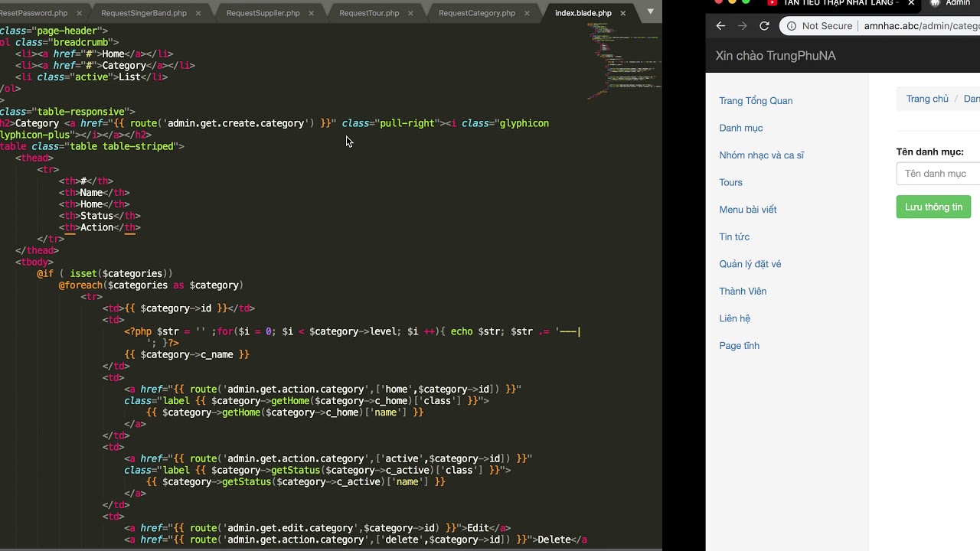Image resolution: width=980 pixels, height=551 pixels.
Task: Click the Not Secure site info icon
Action: click(x=792, y=26)
